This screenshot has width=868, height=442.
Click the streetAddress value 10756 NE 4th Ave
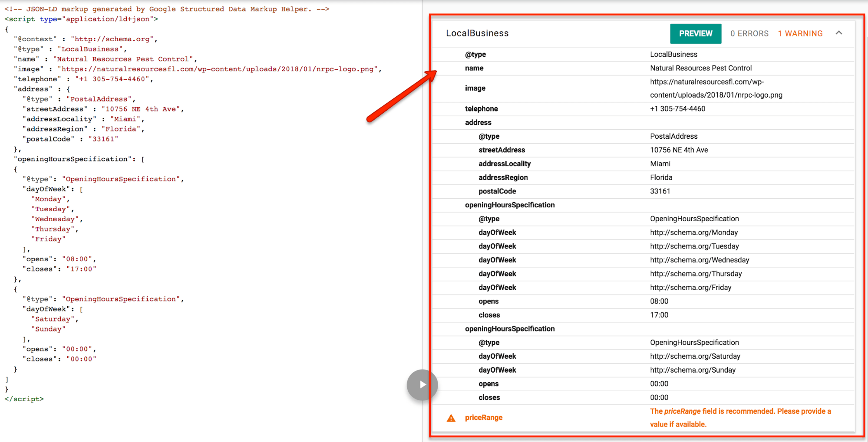(x=679, y=150)
